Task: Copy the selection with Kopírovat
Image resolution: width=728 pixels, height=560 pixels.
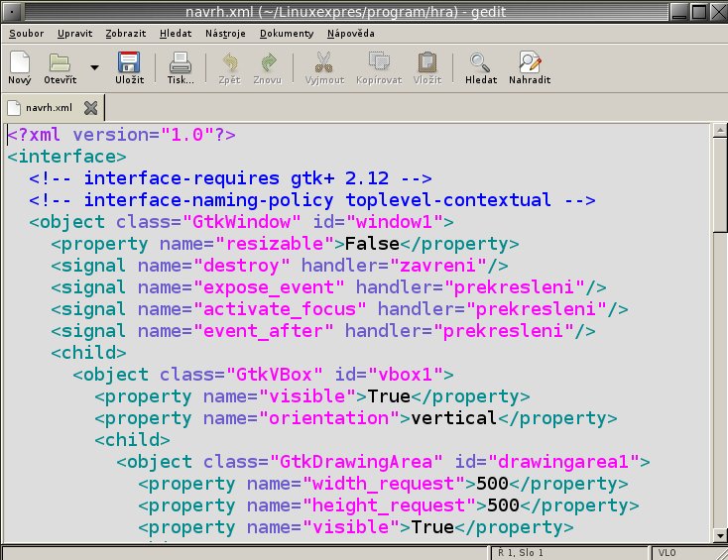Action: (379, 68)
